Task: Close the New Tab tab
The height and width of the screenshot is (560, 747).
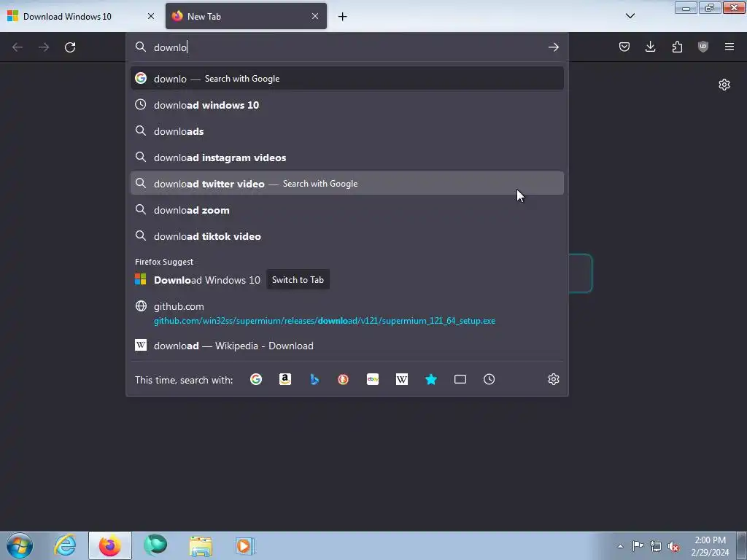Action: 315,16
